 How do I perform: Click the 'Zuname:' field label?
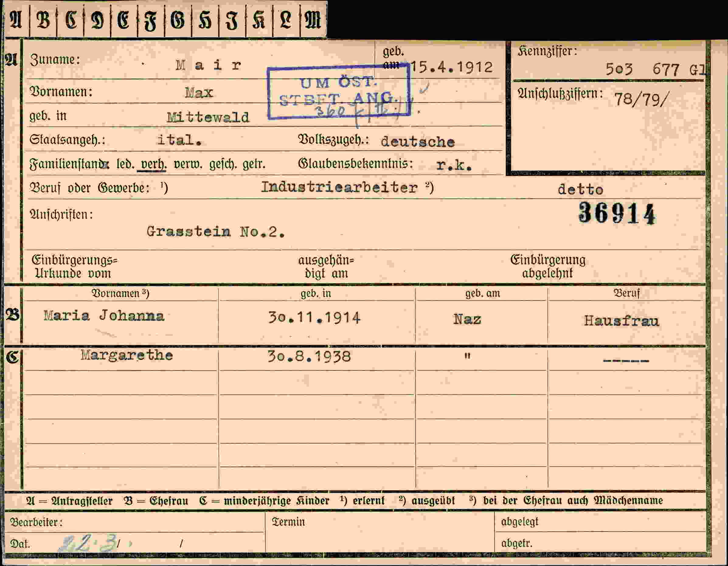tap(55, 60)
